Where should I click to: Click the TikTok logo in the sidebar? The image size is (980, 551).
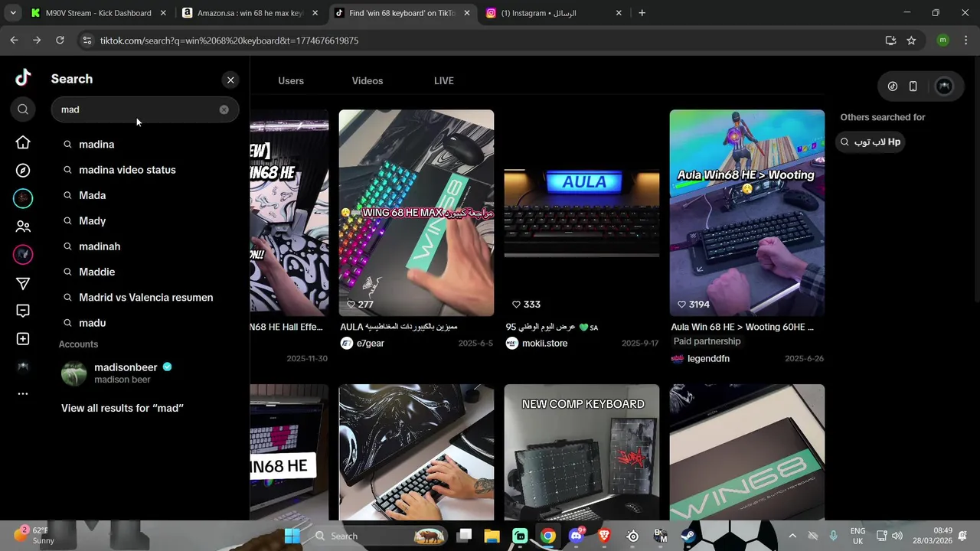[x=23, y=77]
